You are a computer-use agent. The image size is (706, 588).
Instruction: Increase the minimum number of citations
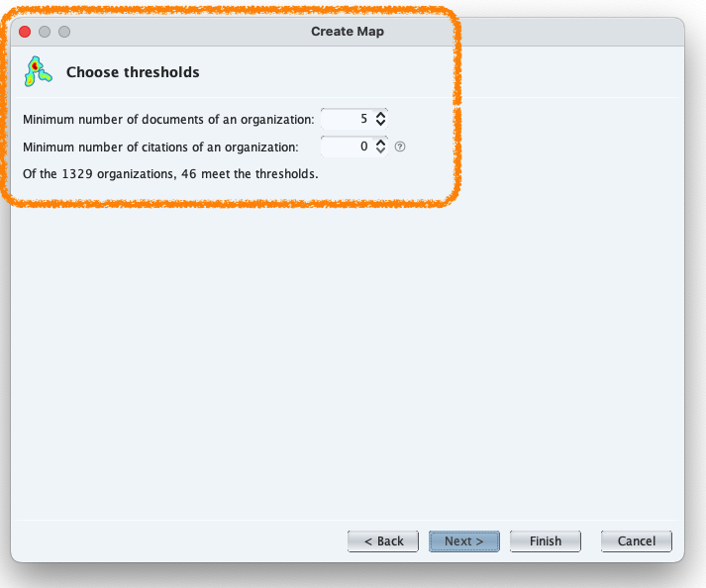(381, 143)
